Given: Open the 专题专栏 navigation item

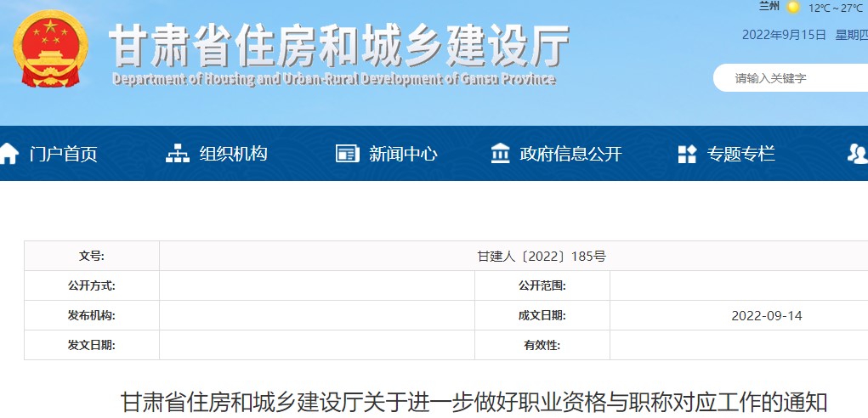Looking at the screenshot, I should pos(741,154).
